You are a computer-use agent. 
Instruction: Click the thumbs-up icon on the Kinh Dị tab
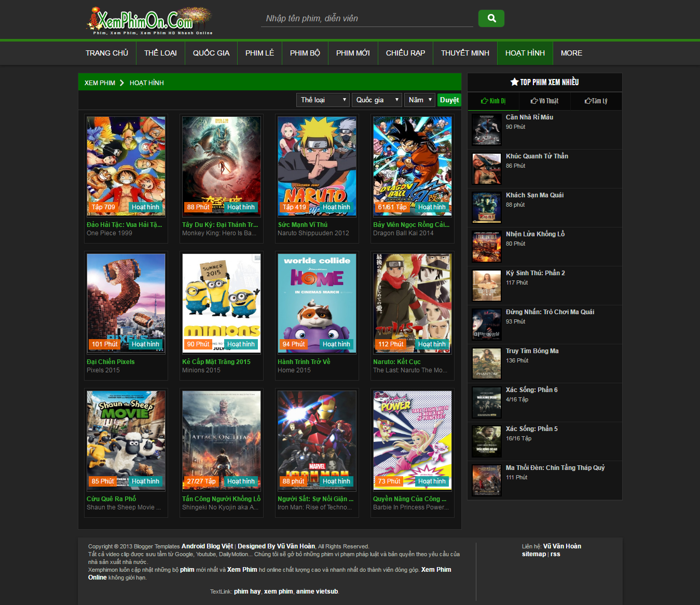click(x=484, y=101)
